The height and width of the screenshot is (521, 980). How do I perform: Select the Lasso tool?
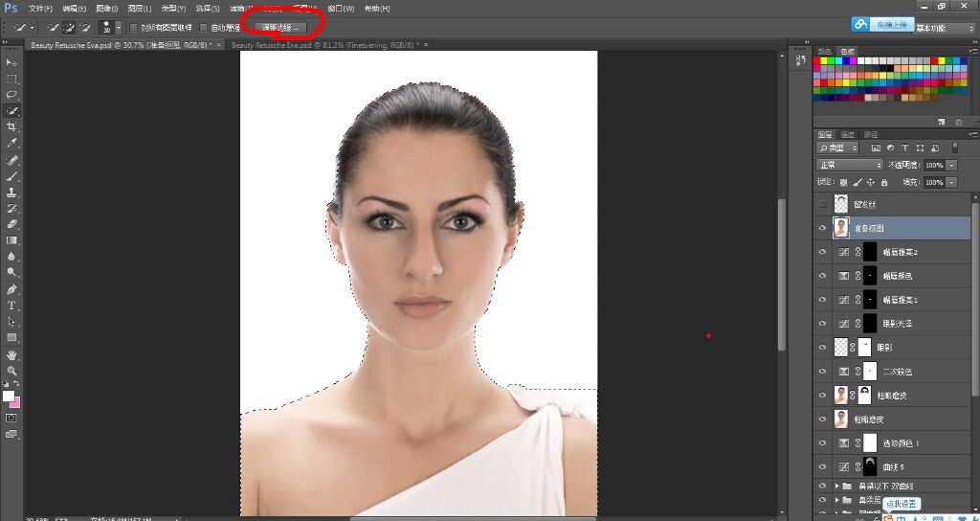click(11, 95)
